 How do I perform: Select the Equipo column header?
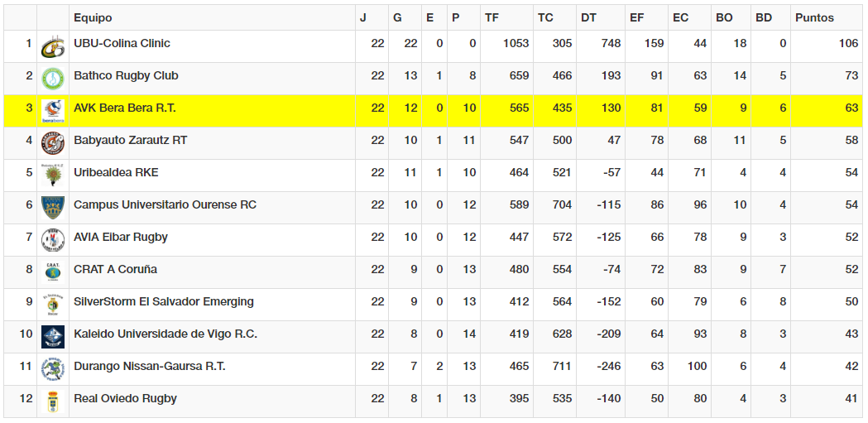pos(93,17)
